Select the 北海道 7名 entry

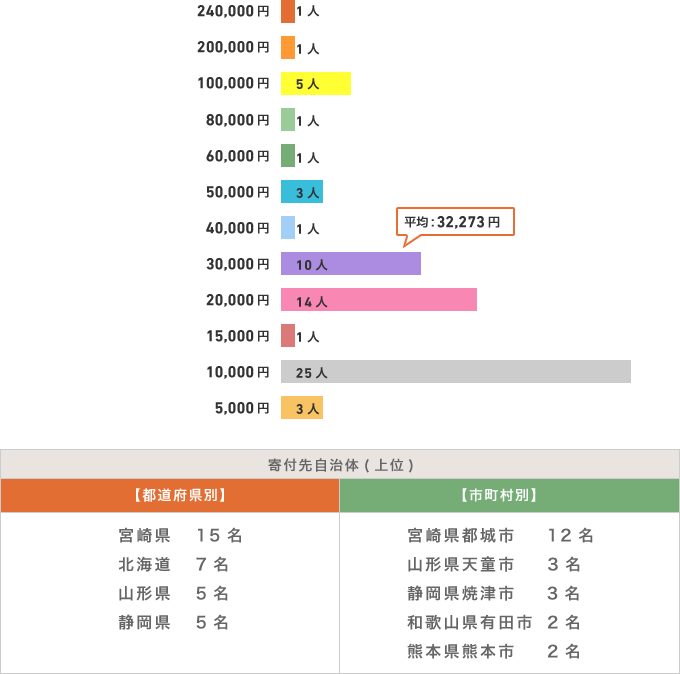(x=174, y=565)
